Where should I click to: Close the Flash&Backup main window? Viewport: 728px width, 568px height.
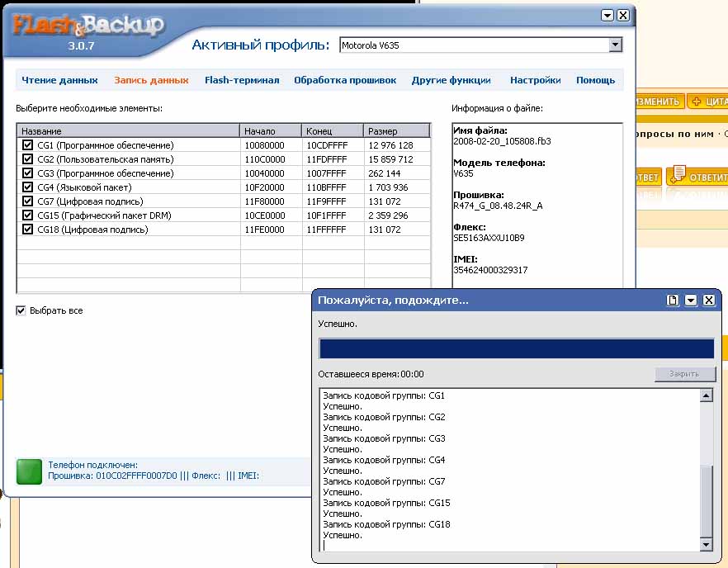pyautogui.click(x=623, y=16)
